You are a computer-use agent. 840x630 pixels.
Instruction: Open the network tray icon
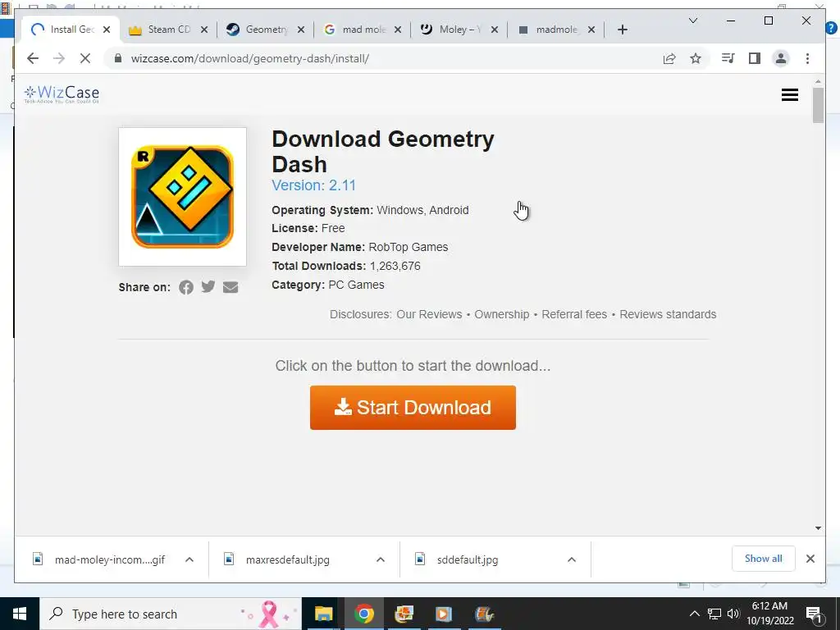click(x=714, y=614)
